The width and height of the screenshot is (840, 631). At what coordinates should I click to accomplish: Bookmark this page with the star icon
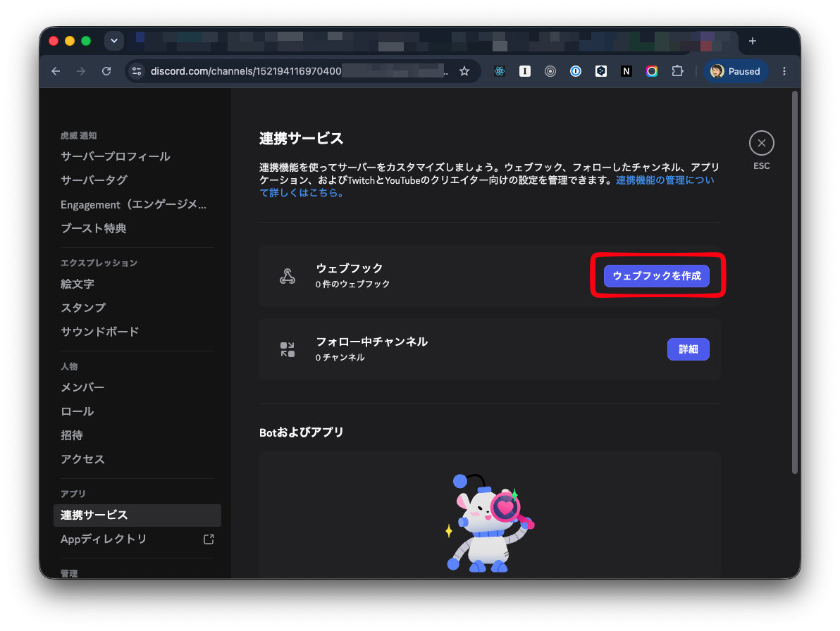(464, 71)
